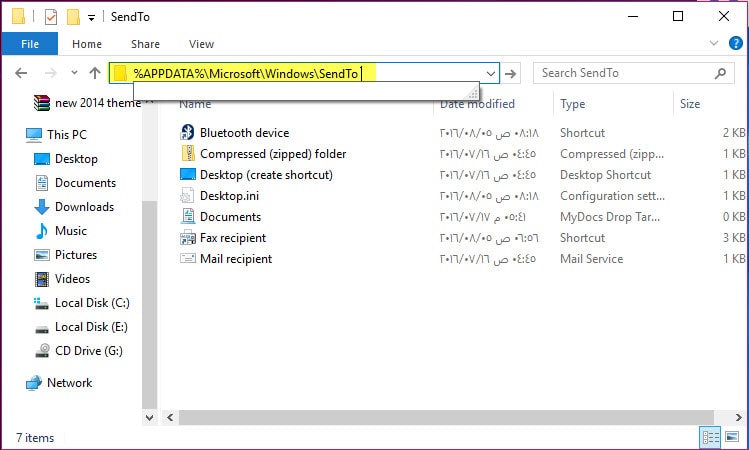This screenshot has height=450, width=749.
Task: Select the Desktop.ini file icon
Action: pyautogui.click(x=187, y=195)
